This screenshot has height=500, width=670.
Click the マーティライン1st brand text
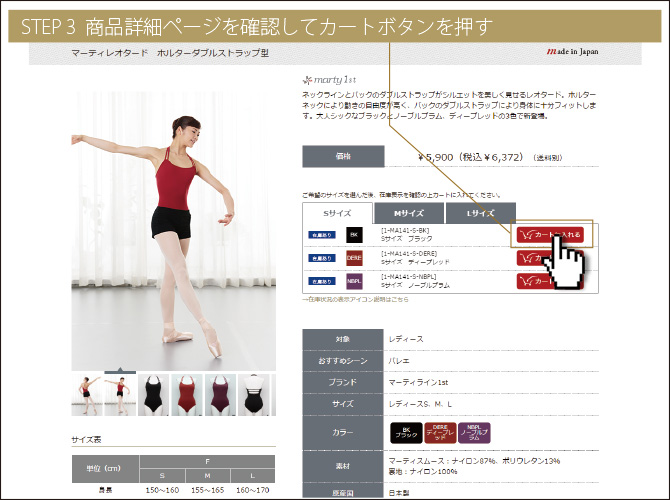[x=418, y=382]
